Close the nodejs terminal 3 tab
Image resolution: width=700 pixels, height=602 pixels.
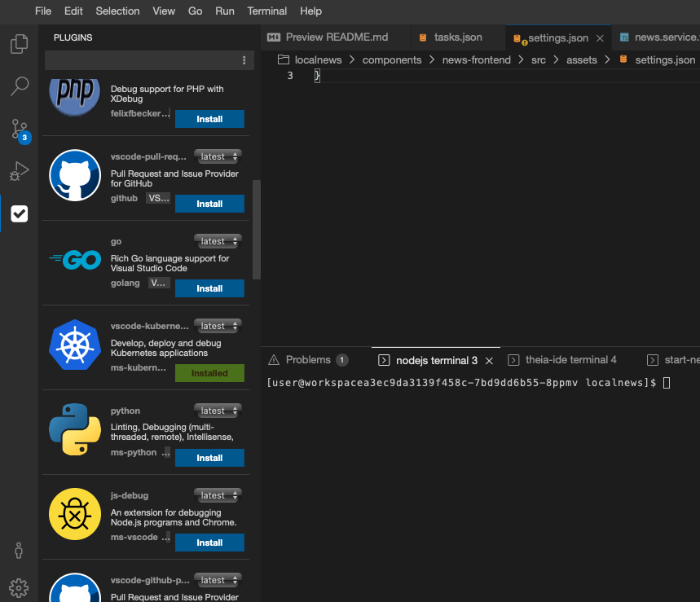[489, 361]
